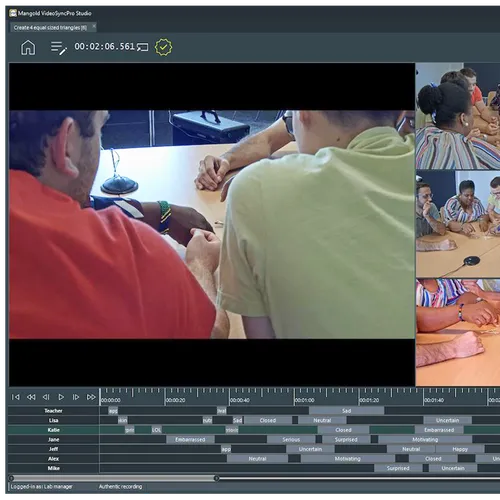Select the 'Uncertain' segment in Lisa track
The width and height of the screenshot is (500, 500).
coord(447,420)
